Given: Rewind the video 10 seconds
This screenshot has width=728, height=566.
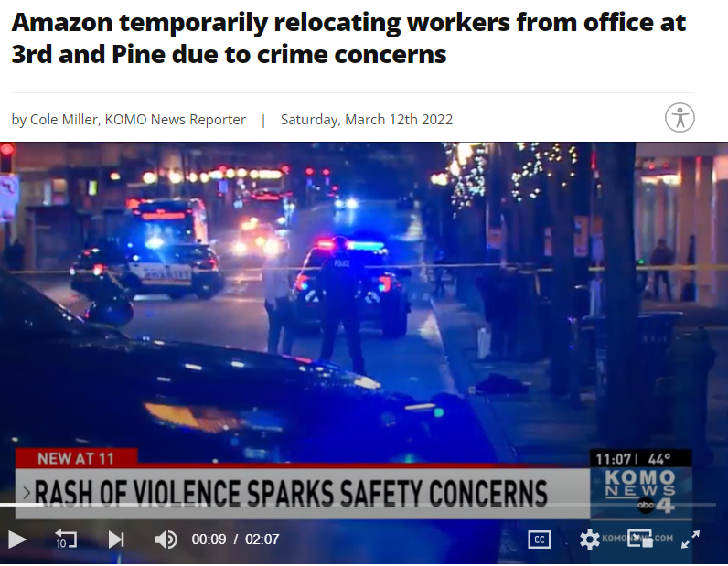Looking at the screenshot, I should pos(66,539).
